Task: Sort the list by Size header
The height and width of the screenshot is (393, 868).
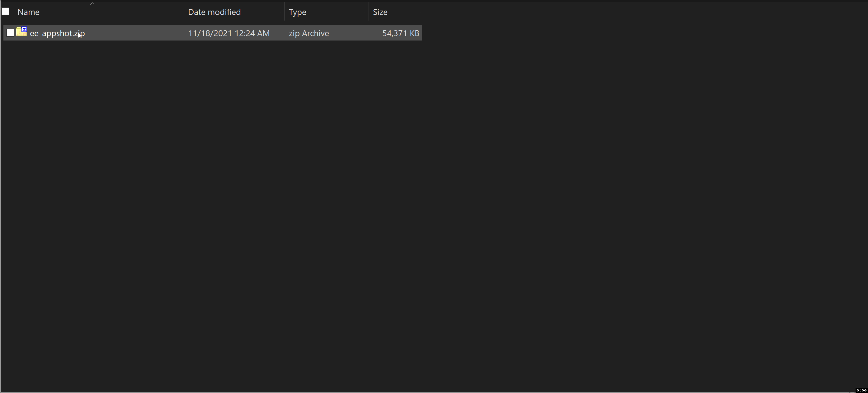Action: [380, 12]
